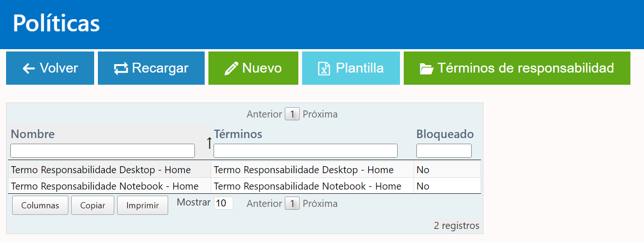This screenshot has height=242, width=644.
Task: Sort by the Bloqueado column header
Action: click(x=445, y=134)
